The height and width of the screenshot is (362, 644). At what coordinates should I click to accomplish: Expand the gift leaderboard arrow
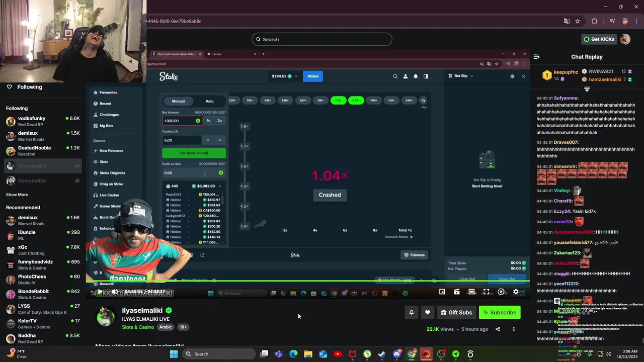click(x=587, y=89)
